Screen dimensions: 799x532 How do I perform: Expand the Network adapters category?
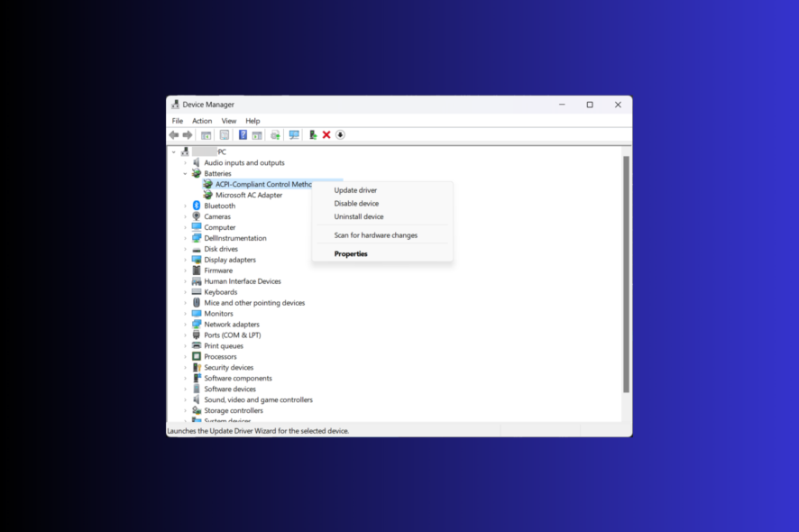click(x=185, y=324)
